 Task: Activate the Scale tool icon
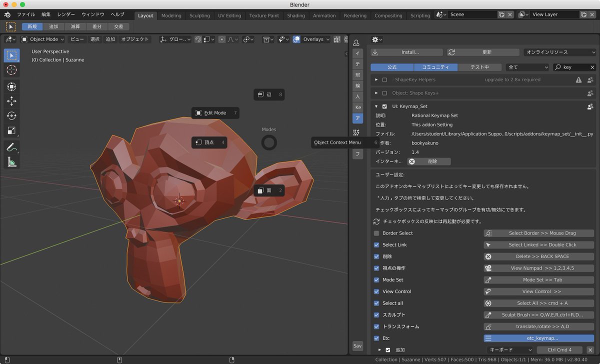click(11, 130)
